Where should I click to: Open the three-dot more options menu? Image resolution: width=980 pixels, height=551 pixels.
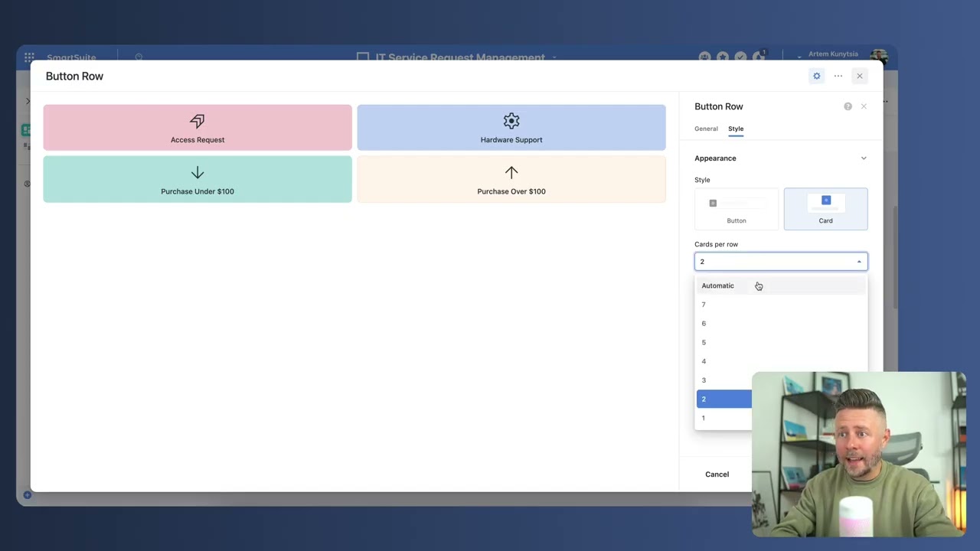(x=838, y=76)
